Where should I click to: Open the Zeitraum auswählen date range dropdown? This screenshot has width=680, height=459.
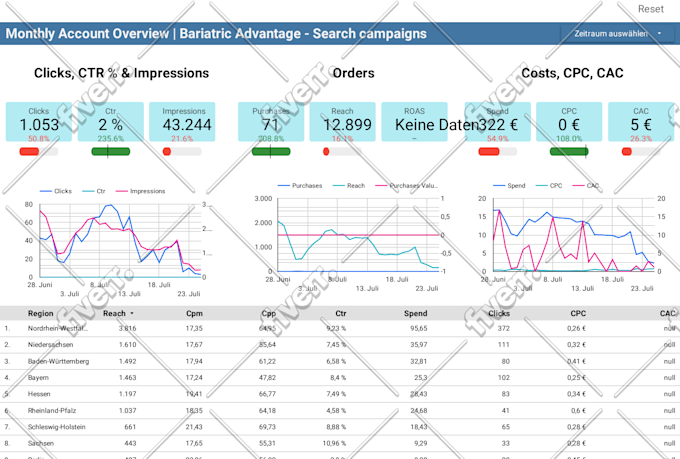(x=618, y=33)
